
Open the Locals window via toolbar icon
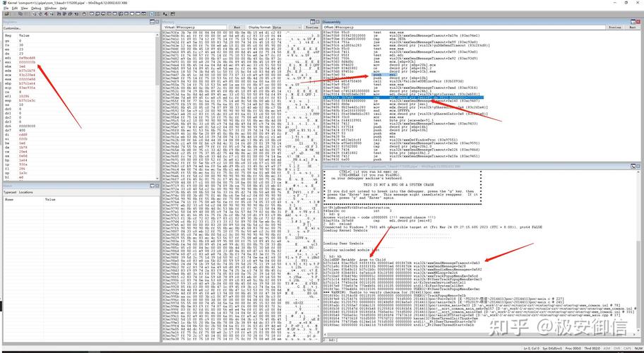pos(103,14)
